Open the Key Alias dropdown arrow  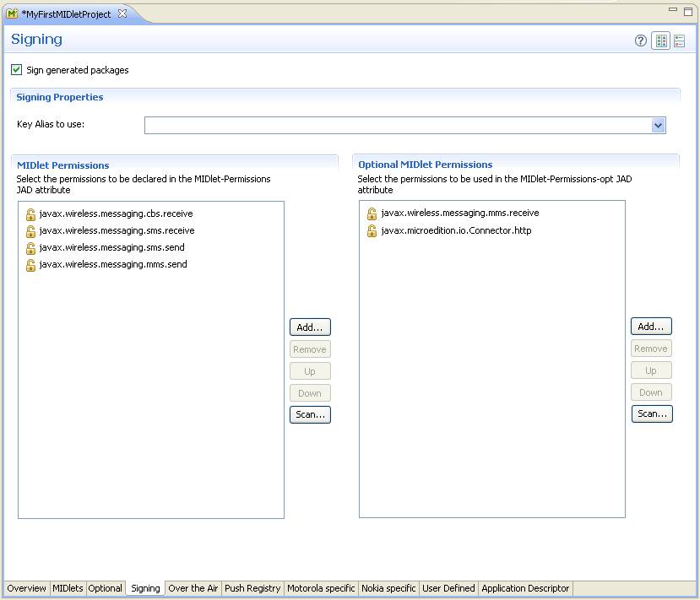point(658,126)
